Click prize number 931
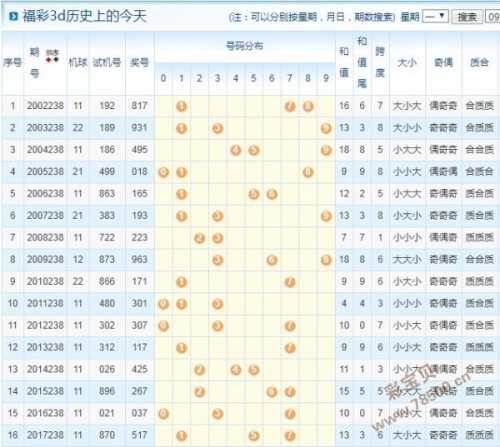Screen dimensions: 500x447 click(139, 128)
